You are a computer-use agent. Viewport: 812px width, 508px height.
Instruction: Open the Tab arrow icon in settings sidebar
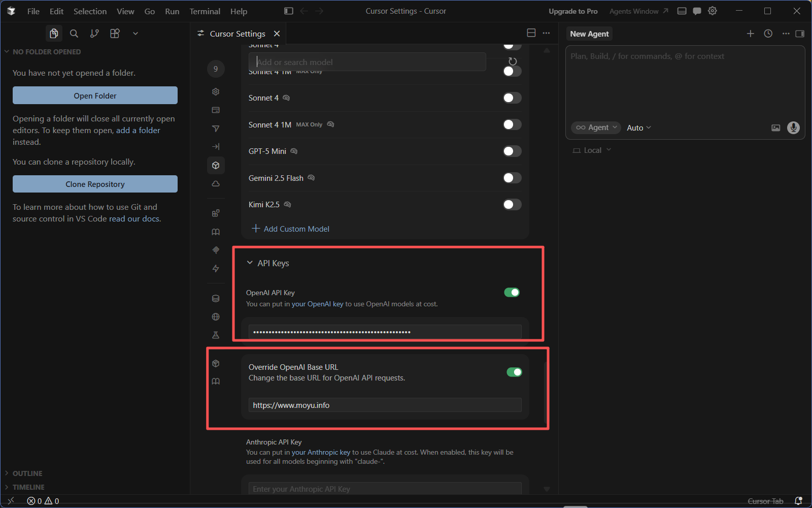[216, 147]
